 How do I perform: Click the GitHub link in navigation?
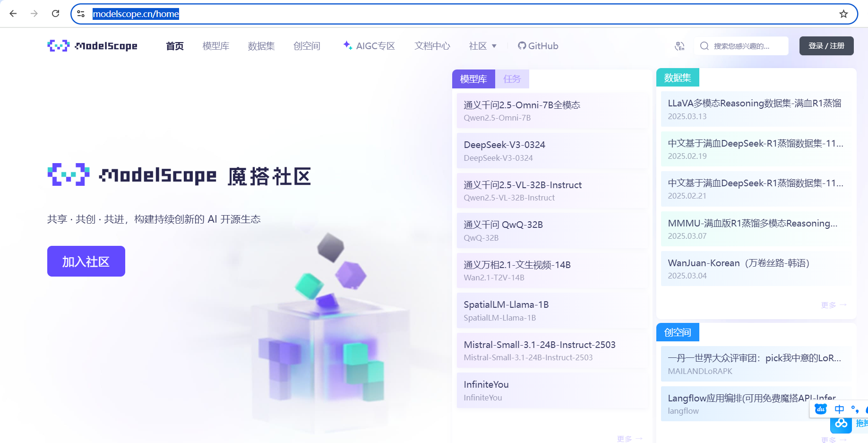coord(538,46)
